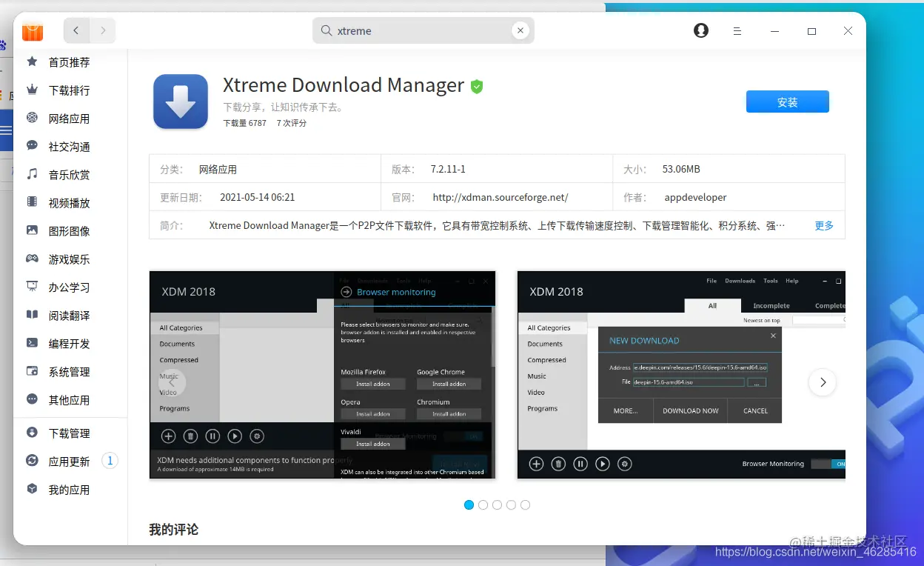Click the magnifier search icon
Image resolution: width=924 pixels, height=566 pixels.
point(326,30)
